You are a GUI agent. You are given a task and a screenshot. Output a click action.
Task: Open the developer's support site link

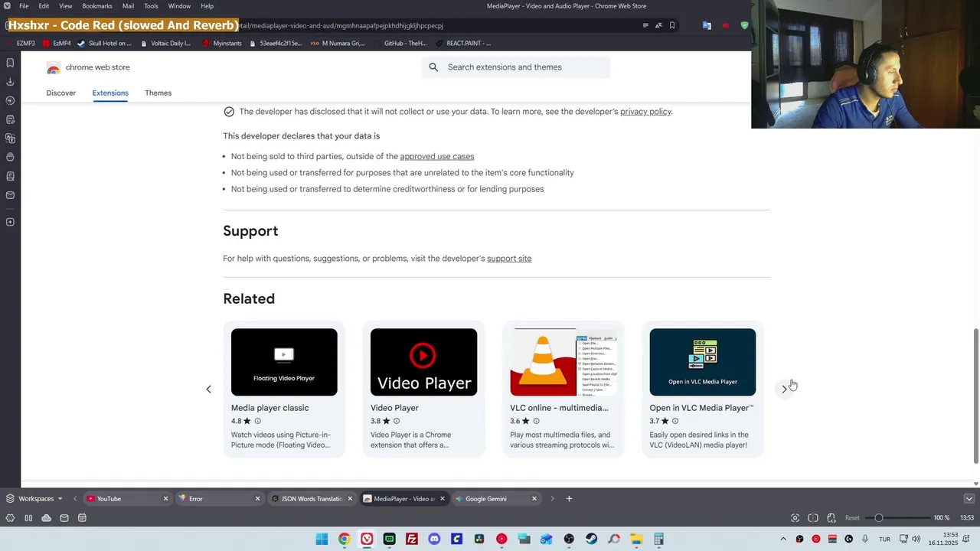509,259
